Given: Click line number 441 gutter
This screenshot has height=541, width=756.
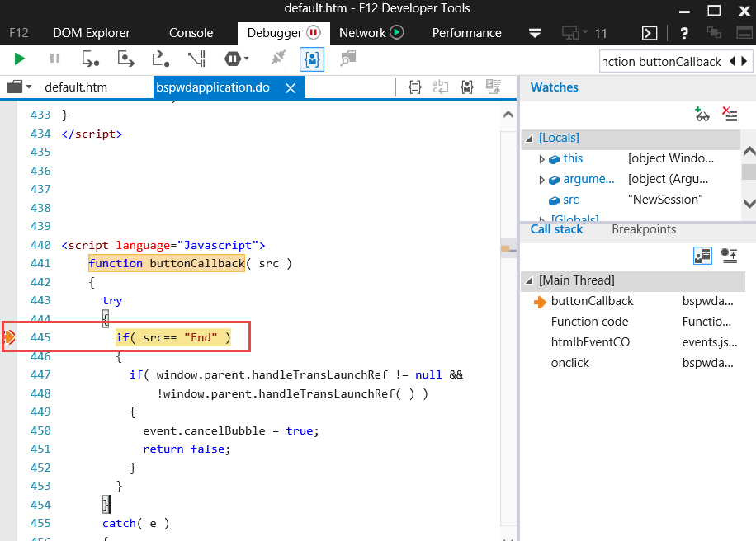Looking at the screenshot, I should click(40, 264).
